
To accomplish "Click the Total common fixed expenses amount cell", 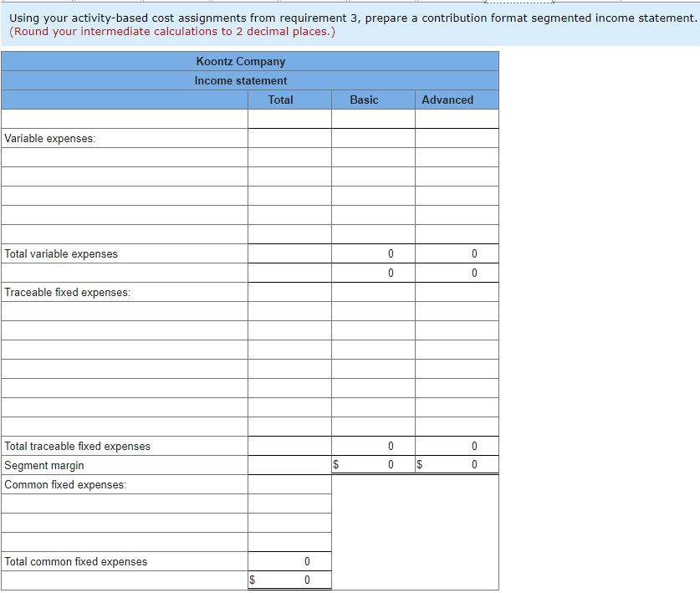I will coord(289,561).
